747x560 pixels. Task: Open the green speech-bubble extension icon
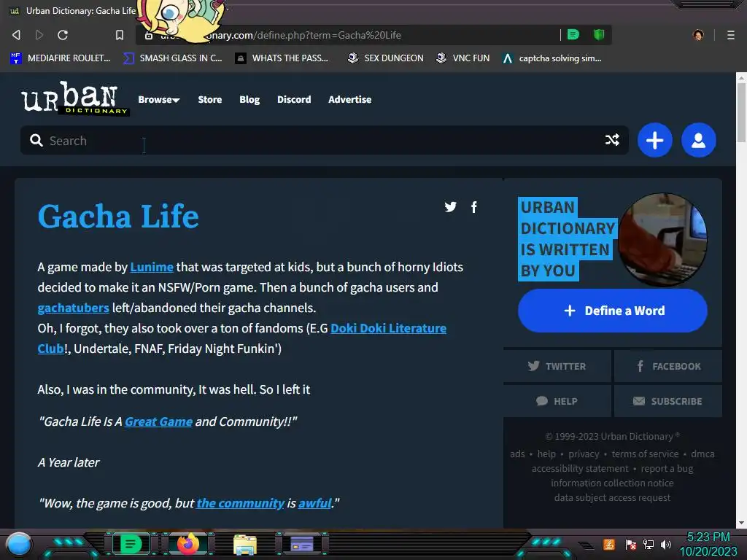573,35
